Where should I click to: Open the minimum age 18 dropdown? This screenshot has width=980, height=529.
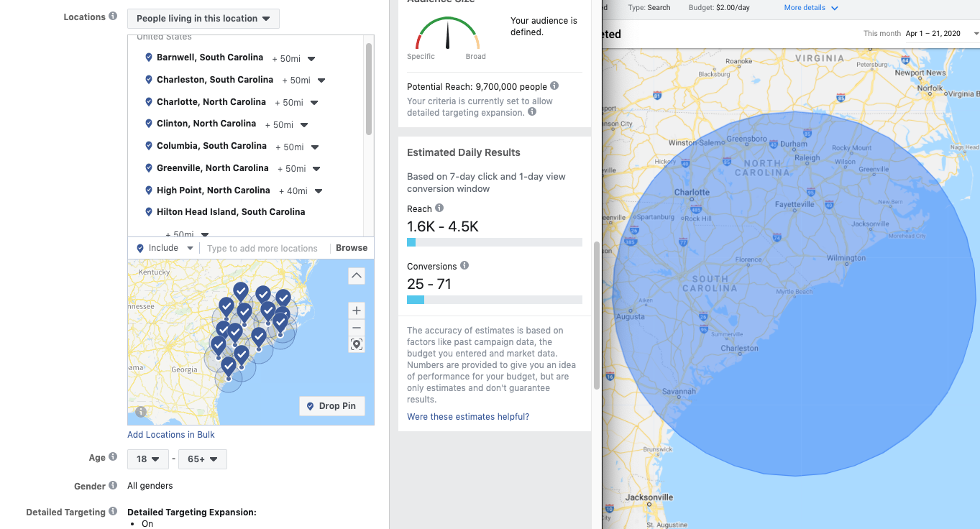coord(148,459)
